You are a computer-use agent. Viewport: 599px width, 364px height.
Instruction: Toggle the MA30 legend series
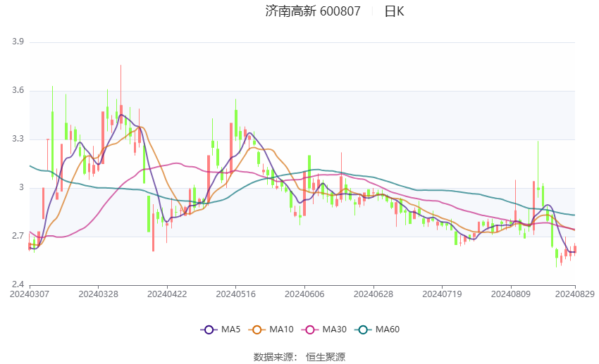pyautogui.click(x=324, y=330)
